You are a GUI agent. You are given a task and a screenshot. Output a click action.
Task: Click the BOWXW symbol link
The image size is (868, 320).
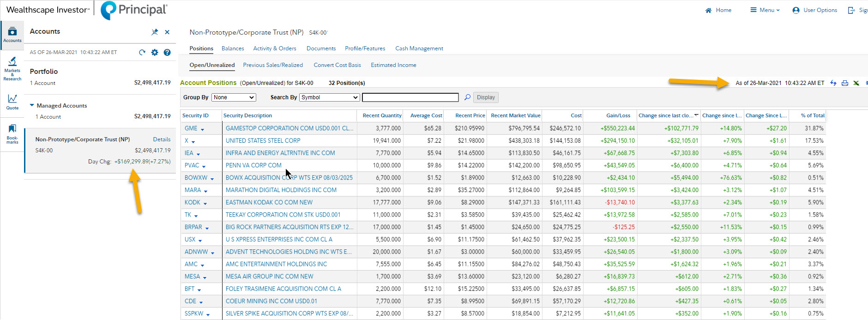click(196, 178)
